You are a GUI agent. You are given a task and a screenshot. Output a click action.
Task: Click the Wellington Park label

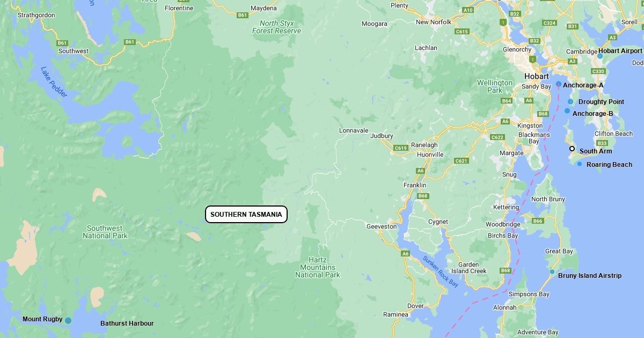tap(495, 86)
